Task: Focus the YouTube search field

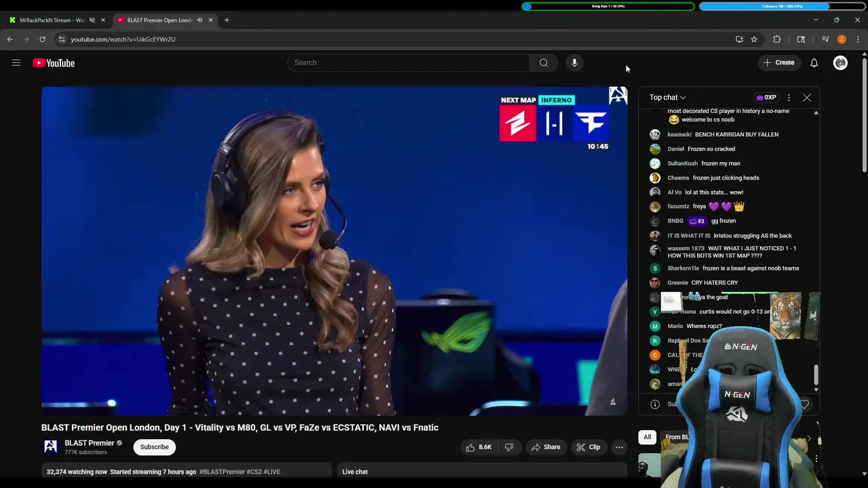Action: coord(408,62)
